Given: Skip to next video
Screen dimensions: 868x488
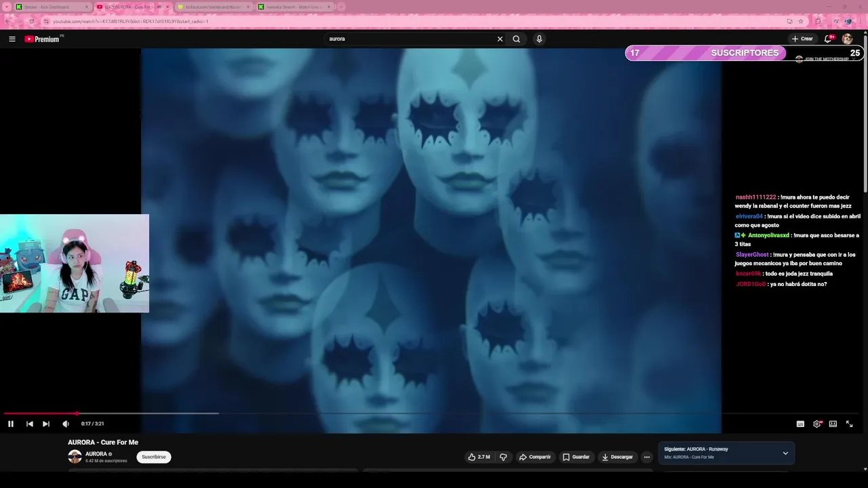Looking at the screenshot, I should pos(45,424).
